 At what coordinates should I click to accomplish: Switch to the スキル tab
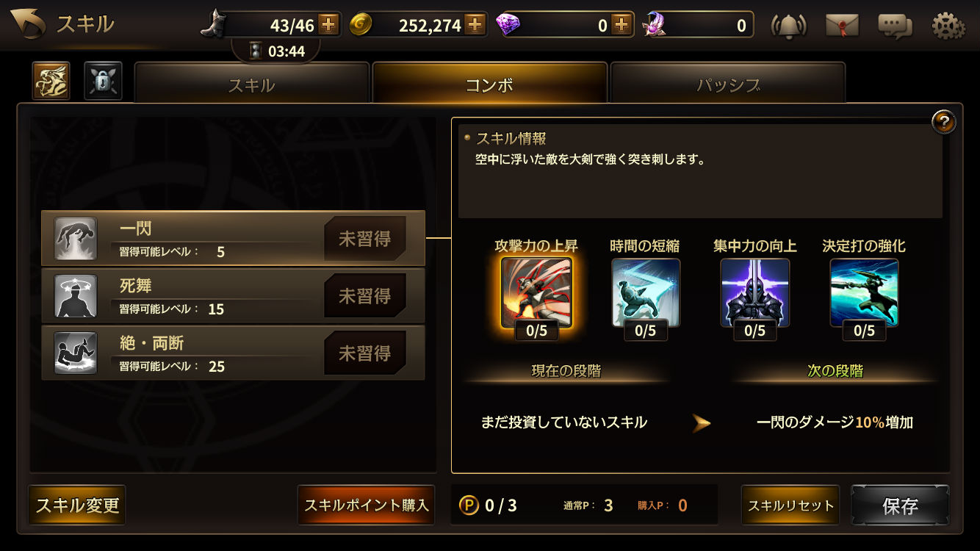coord(251,83)
